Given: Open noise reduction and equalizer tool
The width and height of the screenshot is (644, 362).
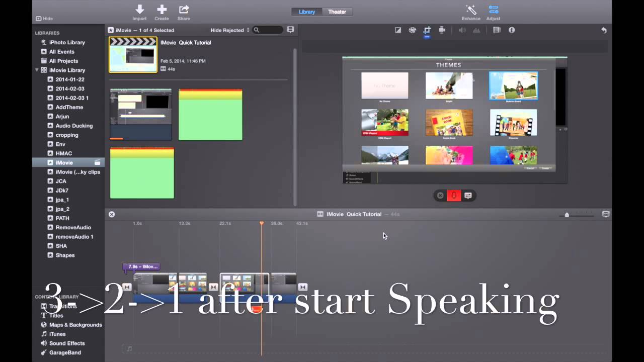Looking at the screenshot, I should click(476, 30).
